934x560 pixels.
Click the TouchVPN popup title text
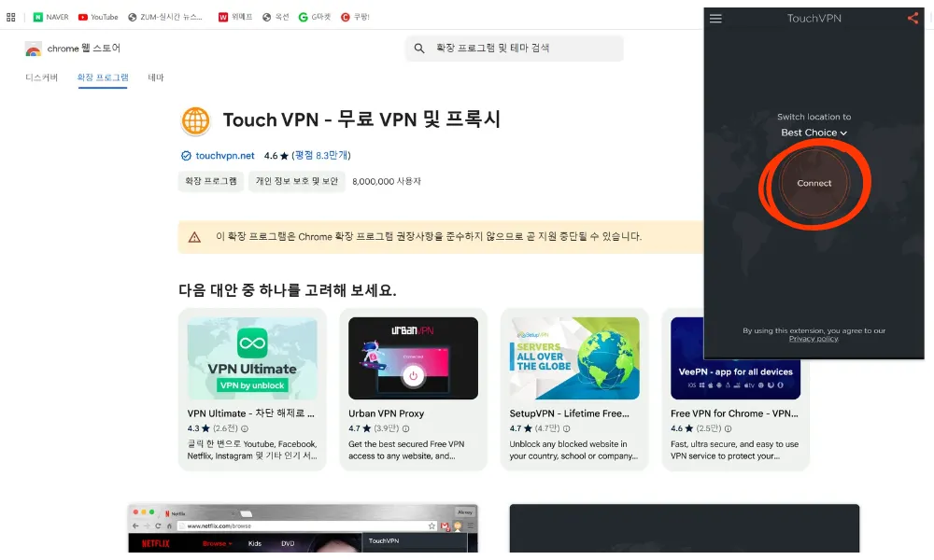[x=814, y=19]
